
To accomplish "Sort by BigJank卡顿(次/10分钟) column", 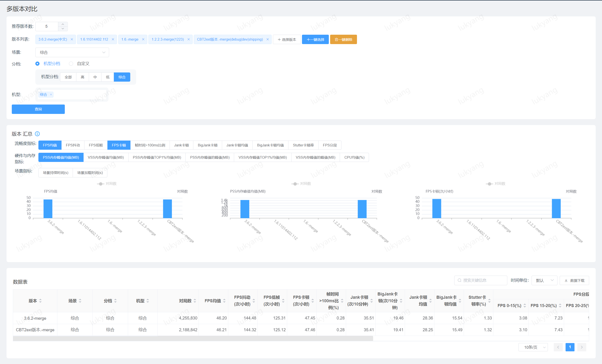I will [x=401, y=301].
